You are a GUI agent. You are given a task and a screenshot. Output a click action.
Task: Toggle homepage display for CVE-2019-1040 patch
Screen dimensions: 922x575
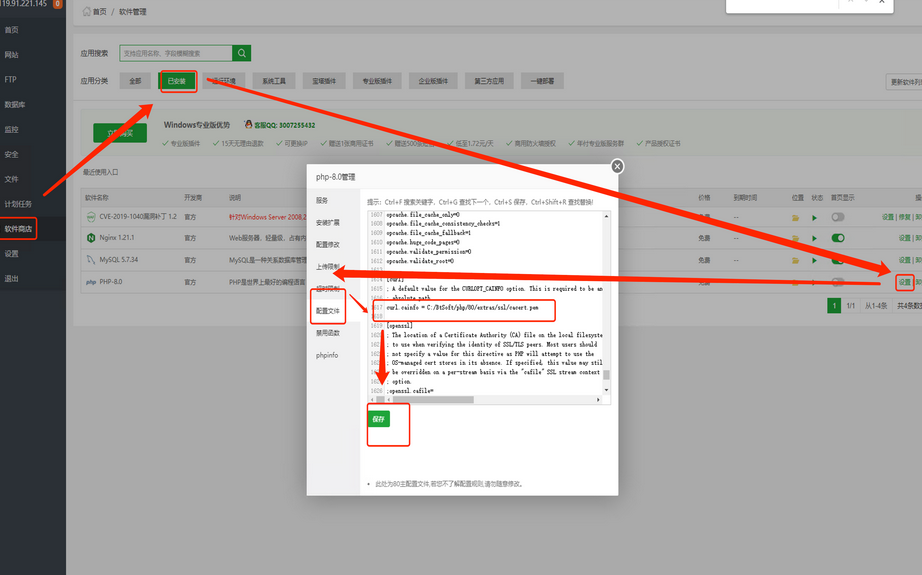click(837, 216)
